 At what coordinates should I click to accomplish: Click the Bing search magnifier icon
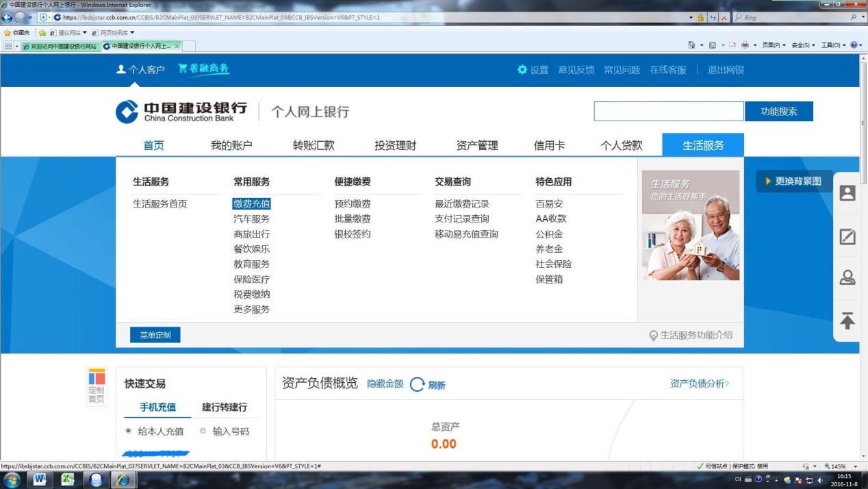click(x=854, y=17)
